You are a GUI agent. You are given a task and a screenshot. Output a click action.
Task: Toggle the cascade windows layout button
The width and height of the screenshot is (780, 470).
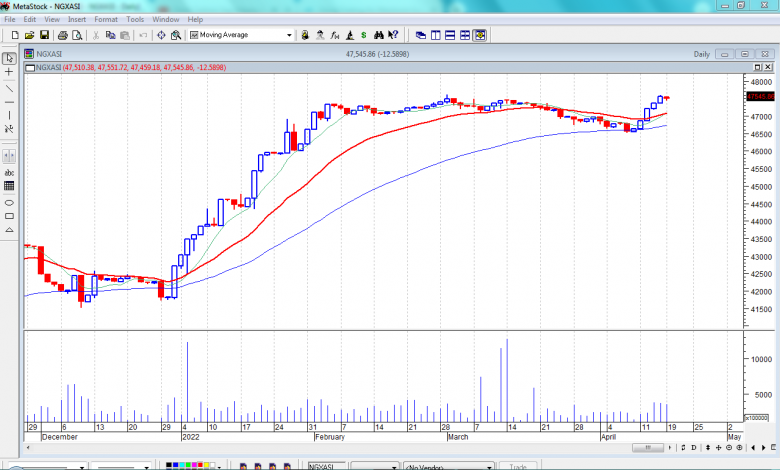(x=421, y=35)
